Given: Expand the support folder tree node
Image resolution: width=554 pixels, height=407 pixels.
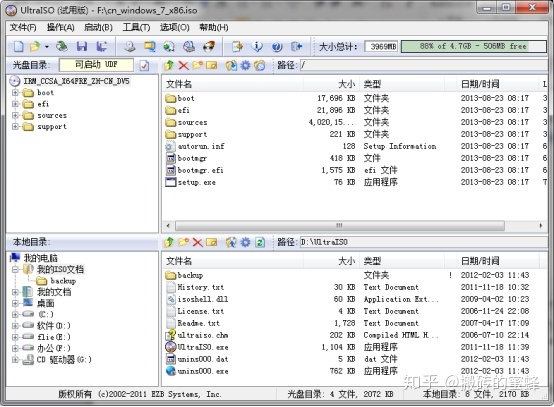Looking at the screenshot, I should point(15,126).
